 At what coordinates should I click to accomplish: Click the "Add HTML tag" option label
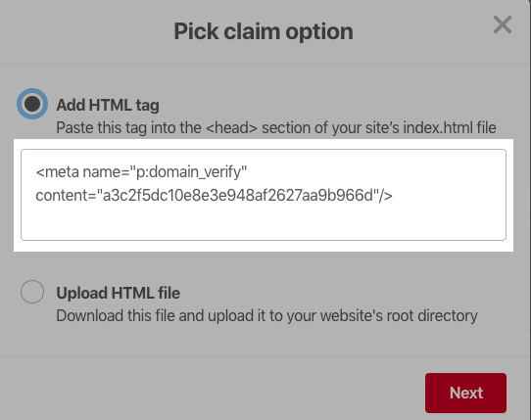coord(108,105)
